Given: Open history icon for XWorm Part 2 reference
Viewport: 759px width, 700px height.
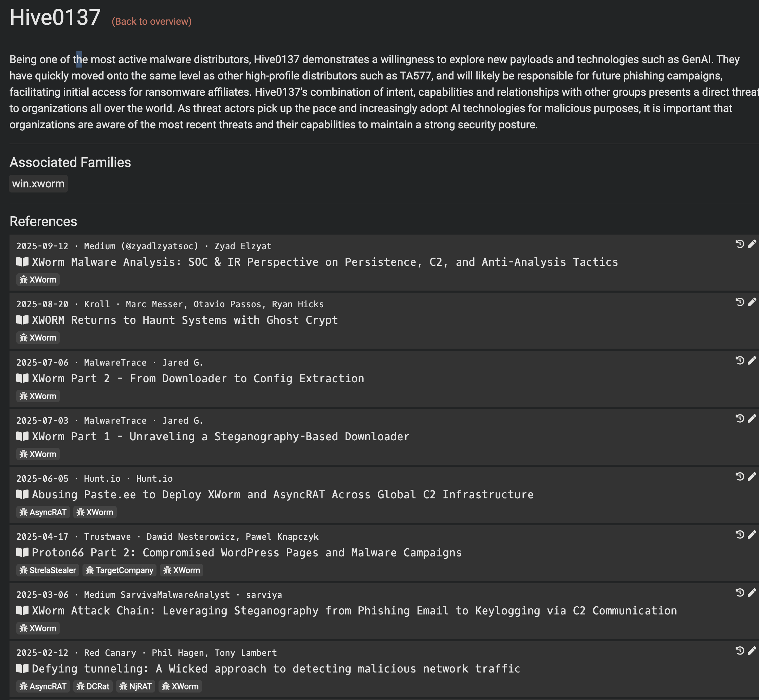Looking at the screenshot, I should (x=740, y=360).
